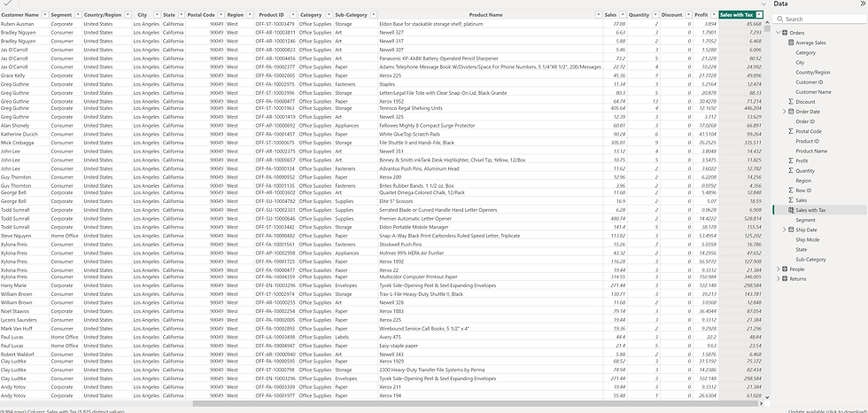Viewport: 868px width, 413px height.
Task: Select the Ship Mode field
Action: pyautogui.click(x=808, y=239)
